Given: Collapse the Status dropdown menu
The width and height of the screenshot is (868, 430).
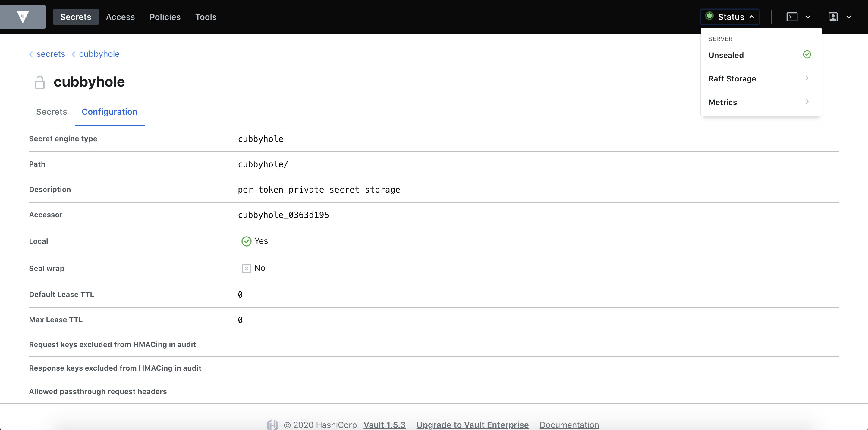Looking at the screenshot, I should pos(730,17).
